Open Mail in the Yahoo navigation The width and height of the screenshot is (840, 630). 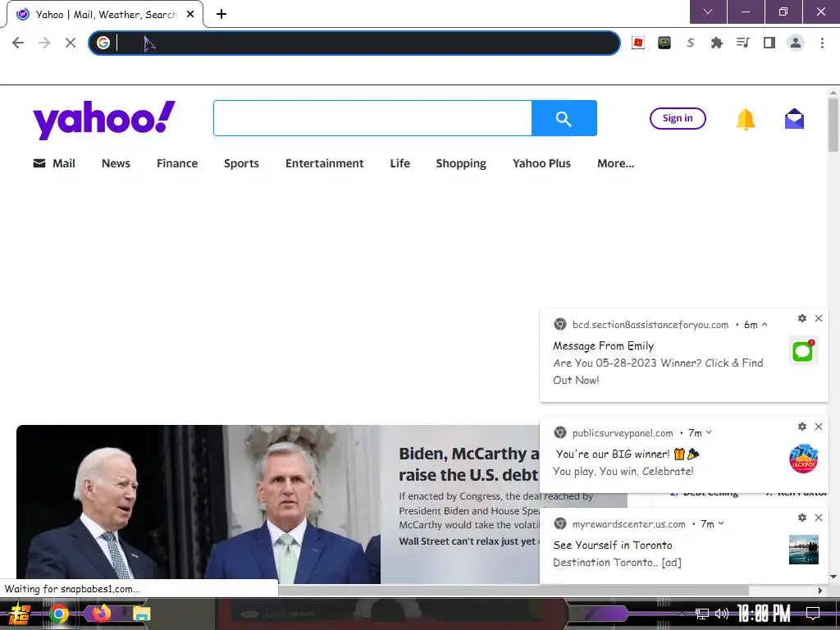(54, 163)
